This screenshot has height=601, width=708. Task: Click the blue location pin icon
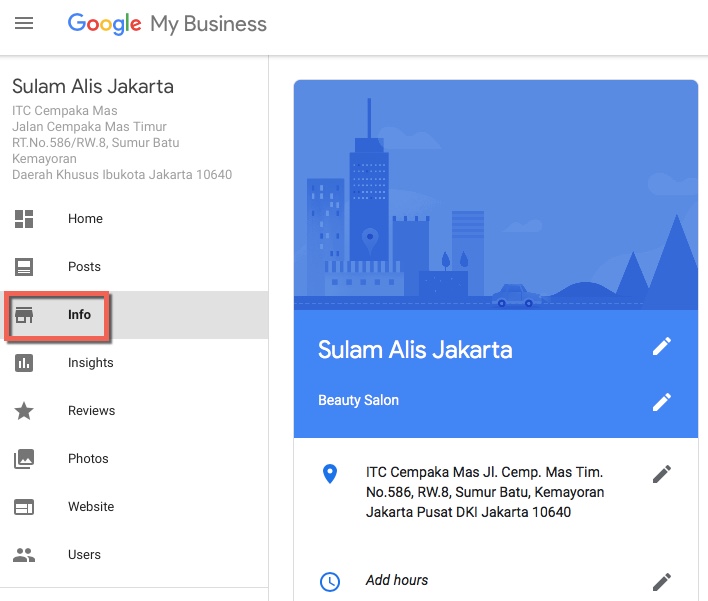[x=330, y=474]
